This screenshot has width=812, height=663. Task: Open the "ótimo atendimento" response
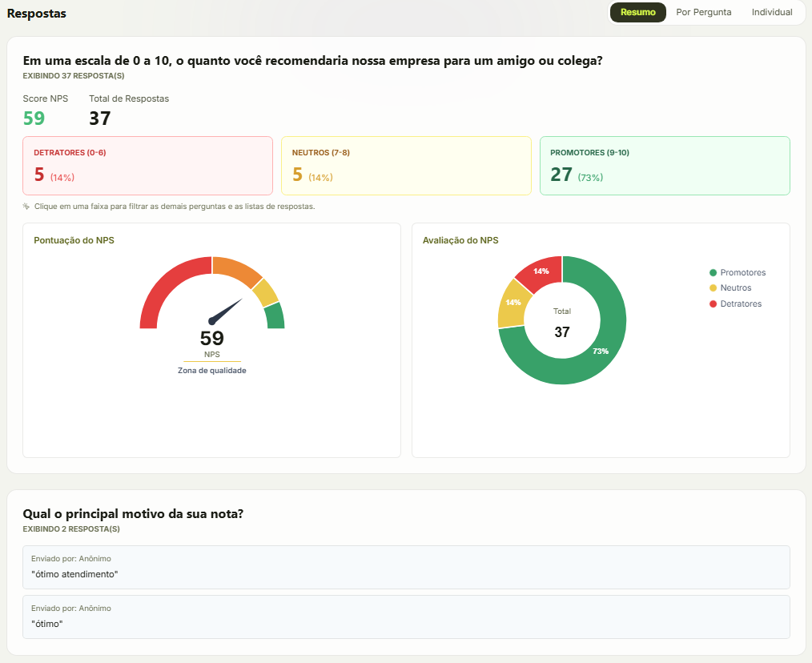pos(406,567)
